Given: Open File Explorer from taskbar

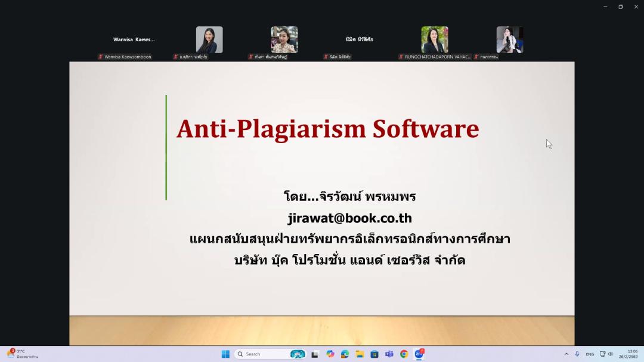Looking at the screenshot, I should click(360, 354).
